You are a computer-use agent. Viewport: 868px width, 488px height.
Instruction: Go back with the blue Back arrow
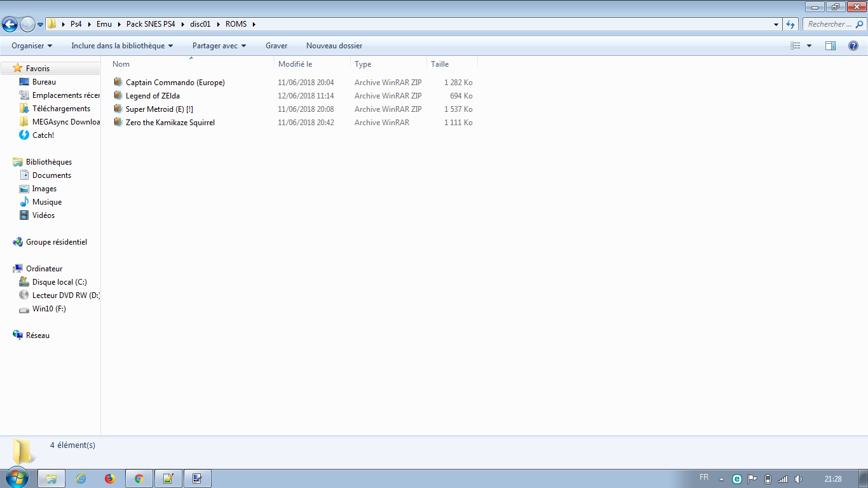tap(10, 24)
